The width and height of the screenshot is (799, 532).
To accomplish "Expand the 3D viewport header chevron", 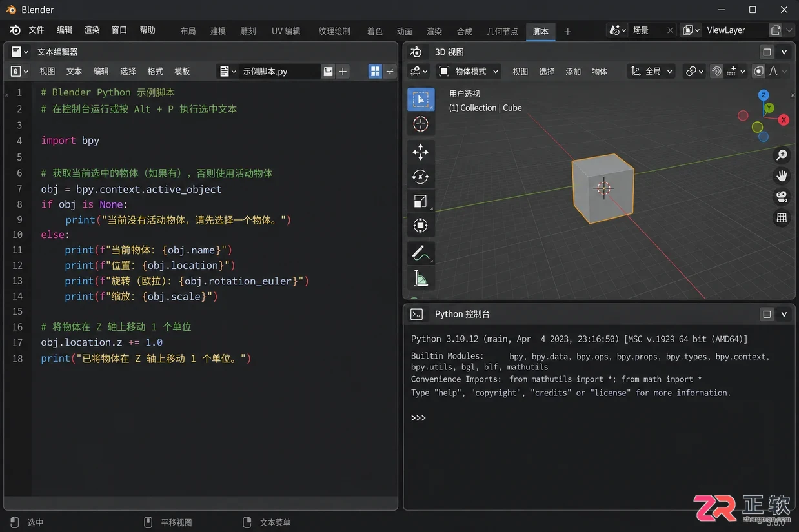I will click(x=784, y=52).
